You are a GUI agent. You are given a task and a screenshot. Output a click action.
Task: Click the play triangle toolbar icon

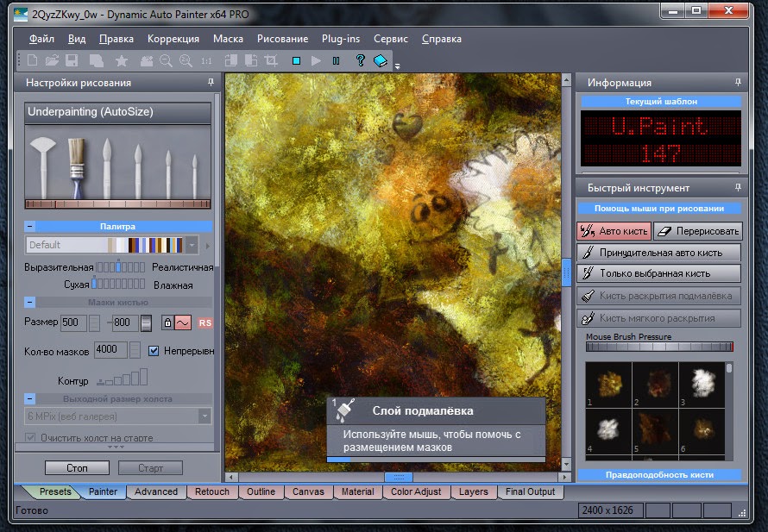316,60
